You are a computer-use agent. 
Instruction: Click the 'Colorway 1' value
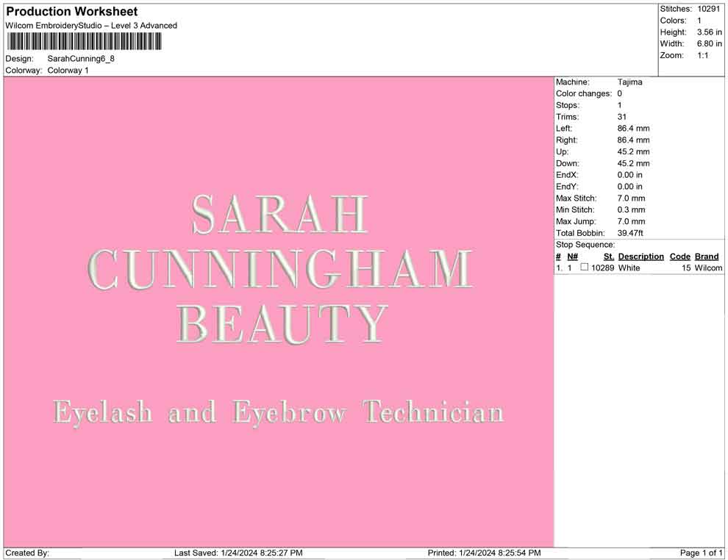point(68,71)
